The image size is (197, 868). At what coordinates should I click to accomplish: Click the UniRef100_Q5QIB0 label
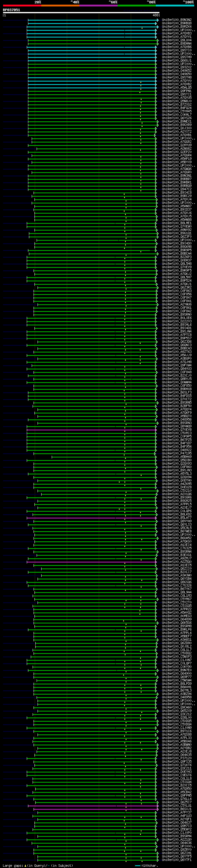(176, 460)
